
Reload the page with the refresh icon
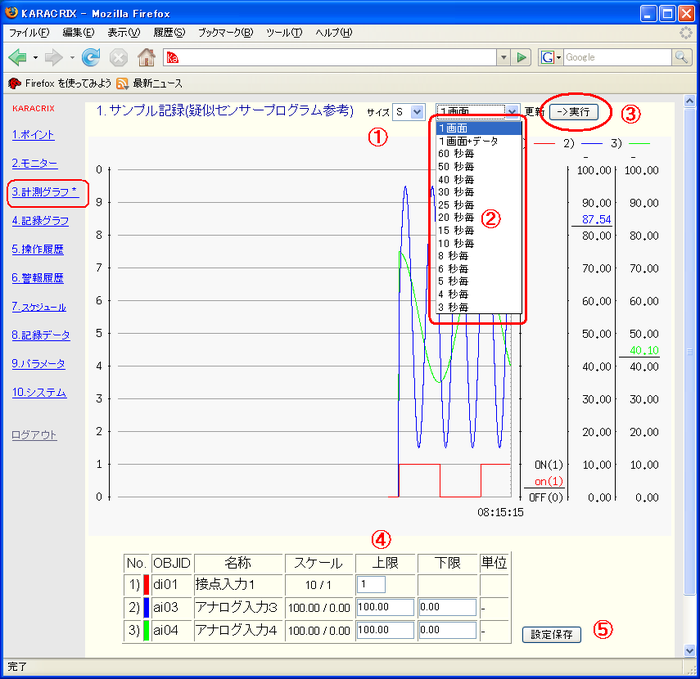click(x=91, y=57)
